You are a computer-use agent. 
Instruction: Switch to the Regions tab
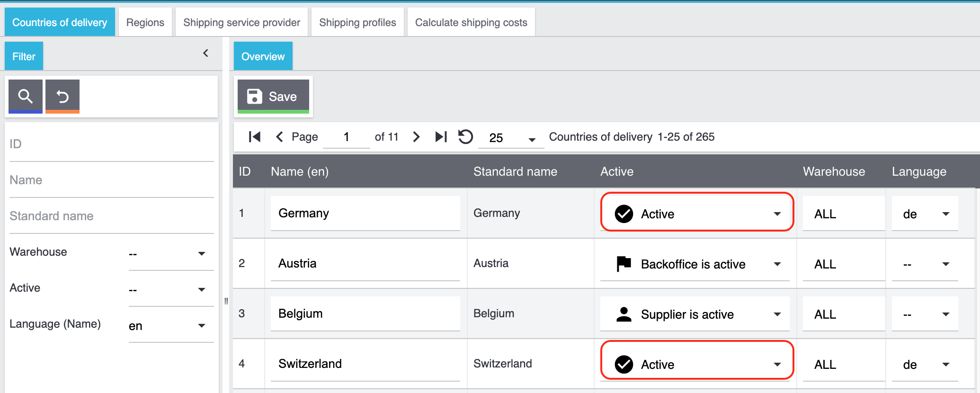click(x=145, y=22)
